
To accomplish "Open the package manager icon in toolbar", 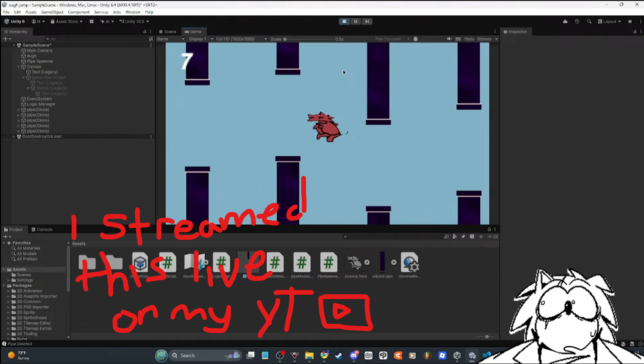I will coord(91,21).
